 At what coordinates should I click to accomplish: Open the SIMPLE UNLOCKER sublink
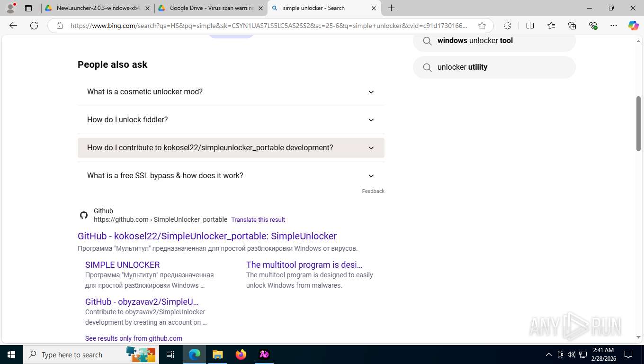click(123, 265)
